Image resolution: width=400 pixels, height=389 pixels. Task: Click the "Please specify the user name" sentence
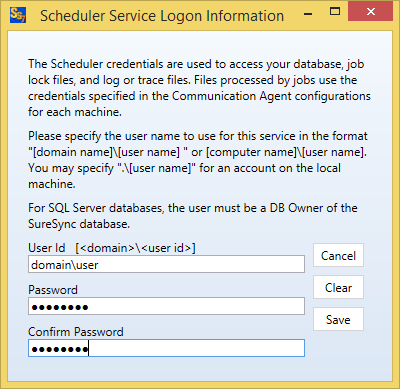[197, 144]
